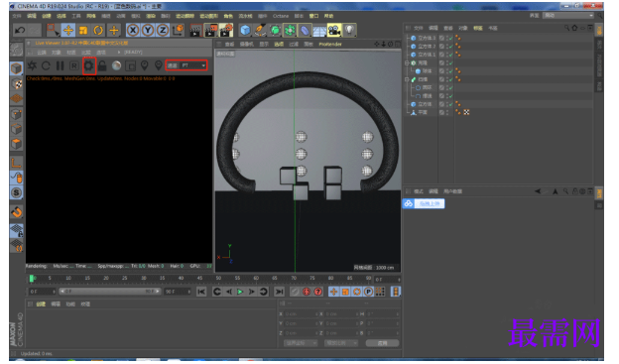Click timeline ruler at frame 50
Image resolution: width=619 pixels, height=364 pixels.
pos(218,279)
